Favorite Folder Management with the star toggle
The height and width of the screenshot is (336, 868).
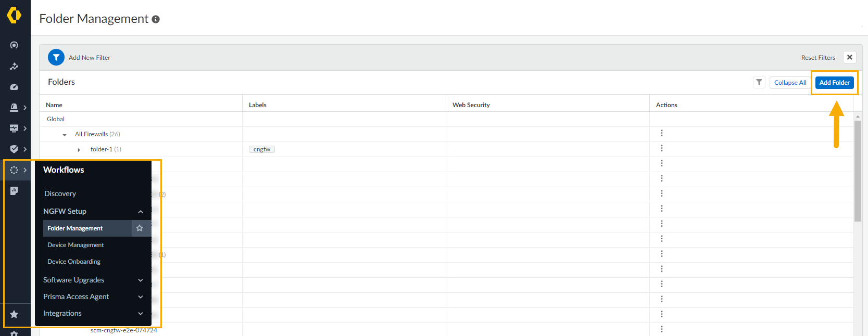pos(140,228)
